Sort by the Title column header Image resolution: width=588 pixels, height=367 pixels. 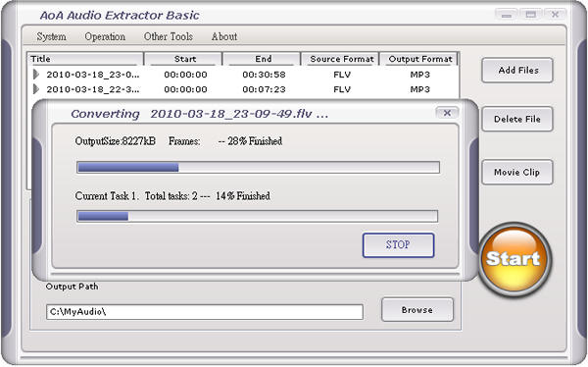click(85, 59)
